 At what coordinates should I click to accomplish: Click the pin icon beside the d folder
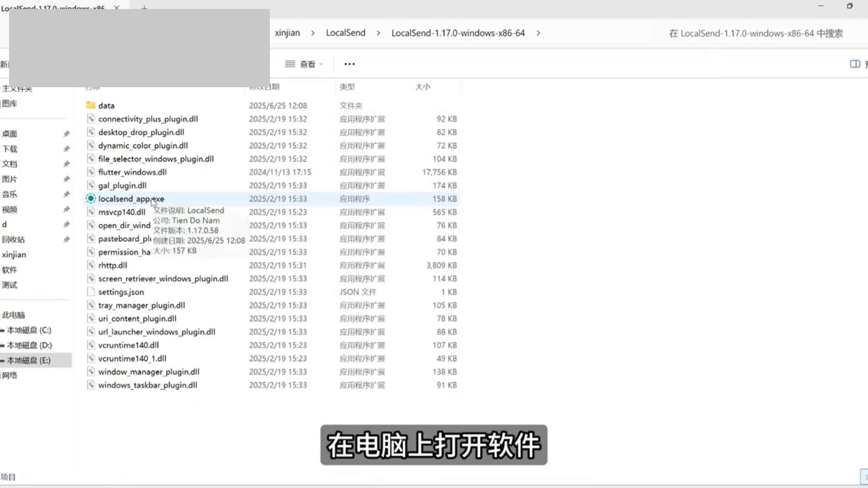click(66, 225)
